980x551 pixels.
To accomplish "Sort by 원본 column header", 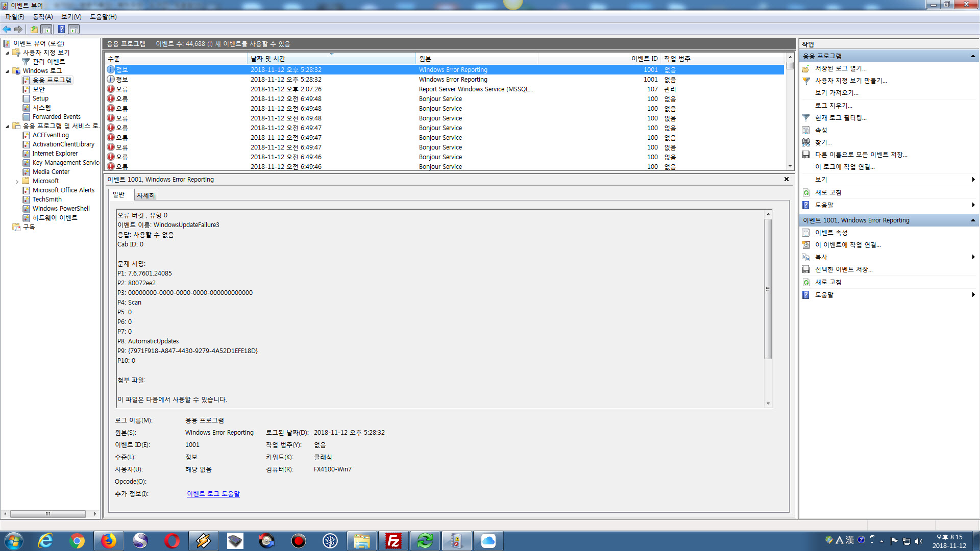I will tap(477, 59).
